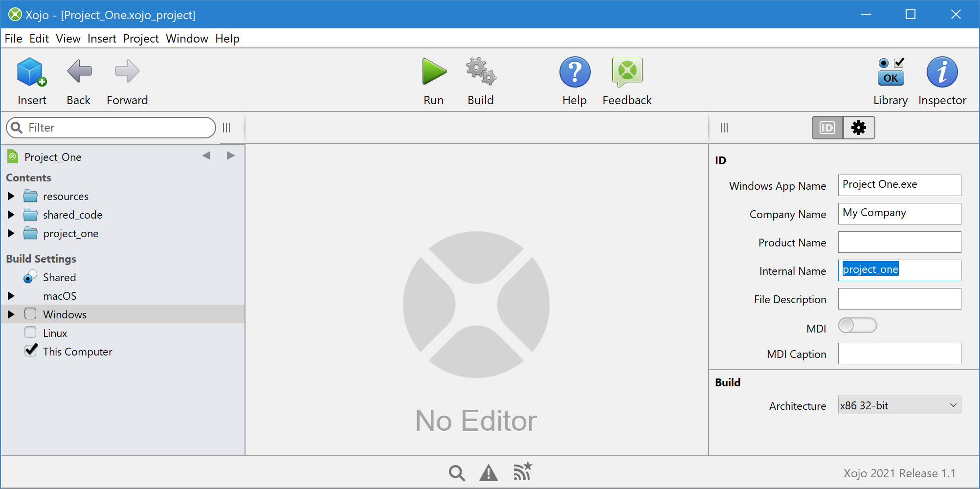Viewport: 980px width, 489px height.
Task: Open the File menu
Action: [x=13, y=39]
